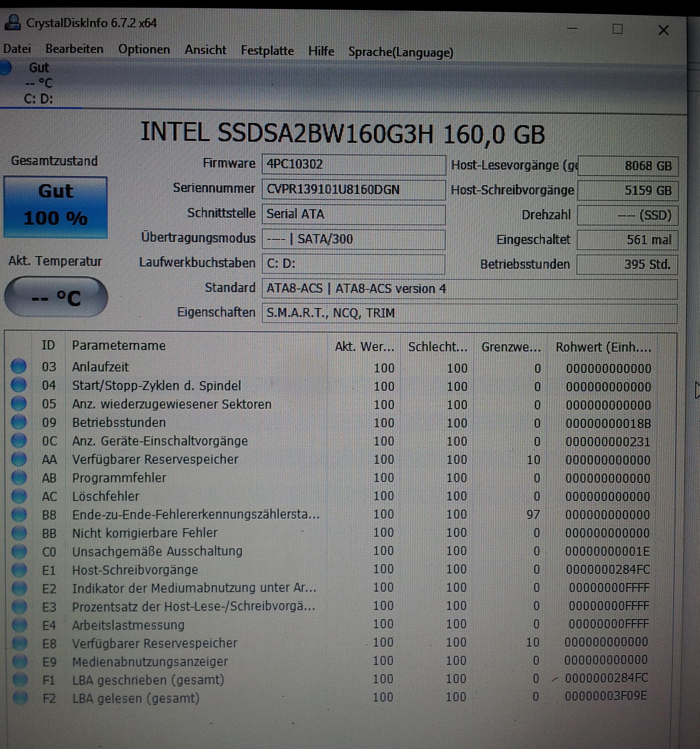Viewport: 700px width, 749px height.
Task: Click status dot for Löschfehler row
Action: (x=19, y=496)
